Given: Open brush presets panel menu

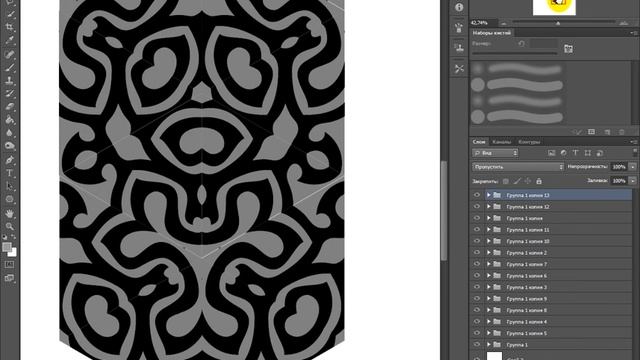Looking at the screenshot, I should (634, 33).
